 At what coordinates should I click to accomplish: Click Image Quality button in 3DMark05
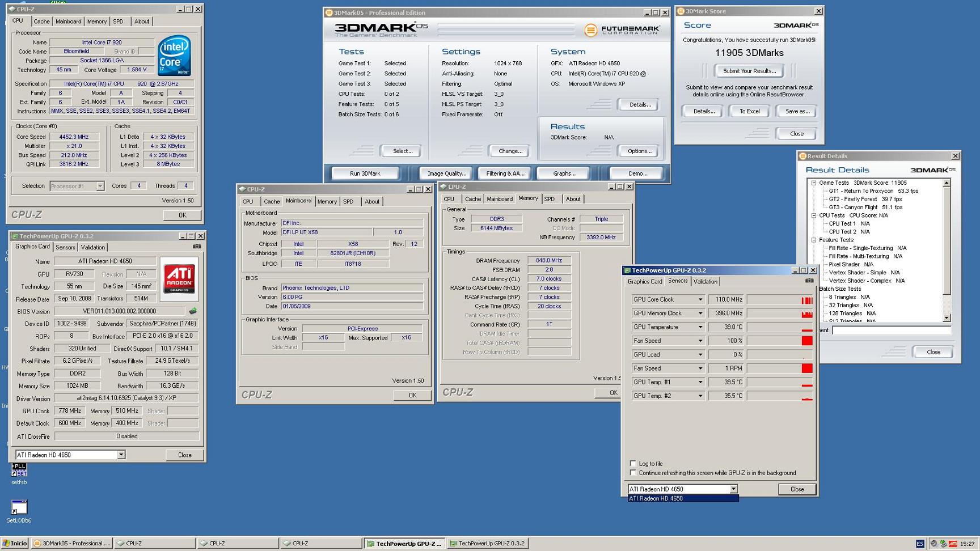(x=447, y=173)
